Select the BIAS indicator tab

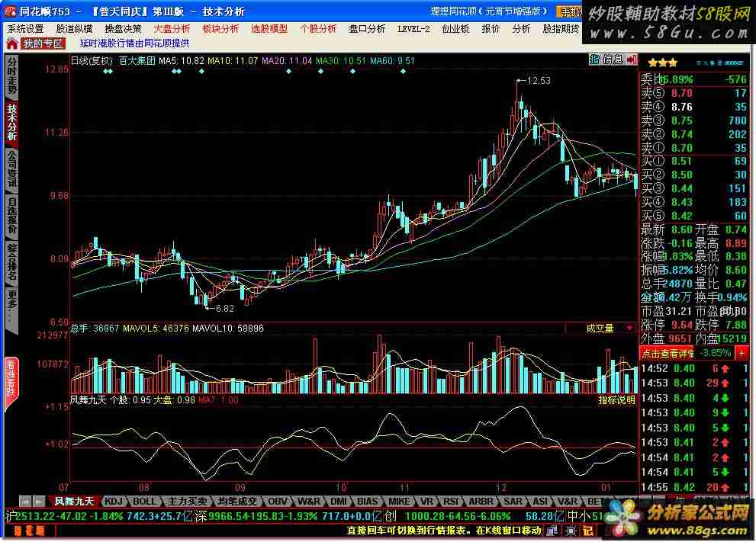368,501
